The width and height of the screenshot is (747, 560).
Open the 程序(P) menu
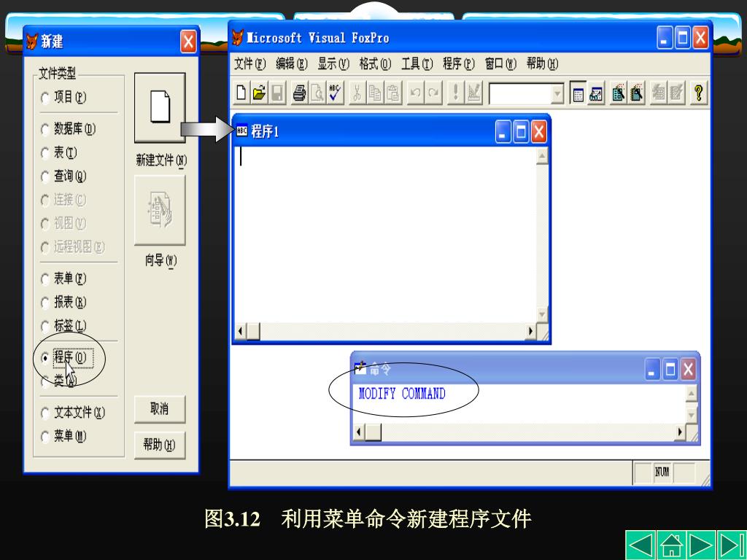pos(459,63)
